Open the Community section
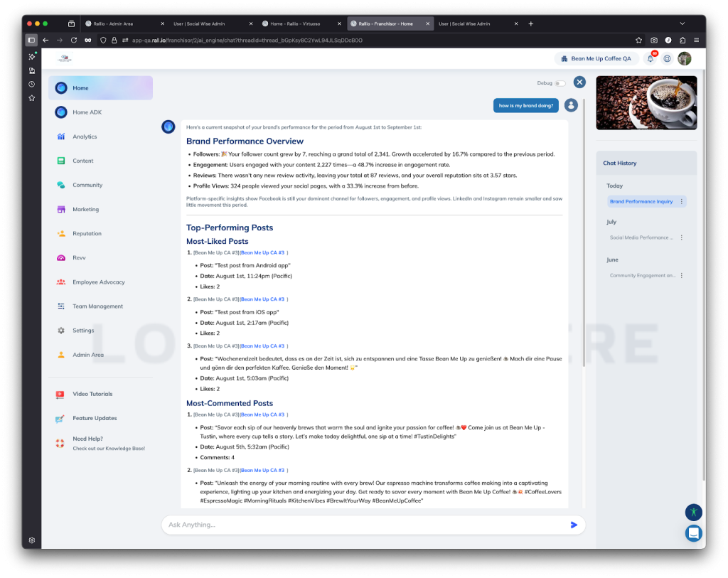The image size is (728, 578). [x=63, y=184]
